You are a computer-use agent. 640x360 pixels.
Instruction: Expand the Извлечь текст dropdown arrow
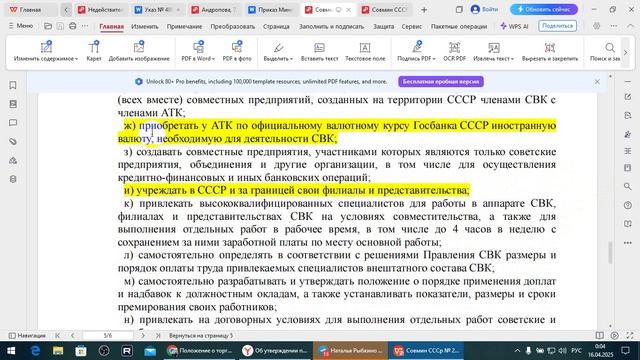[x=512, y=59]
